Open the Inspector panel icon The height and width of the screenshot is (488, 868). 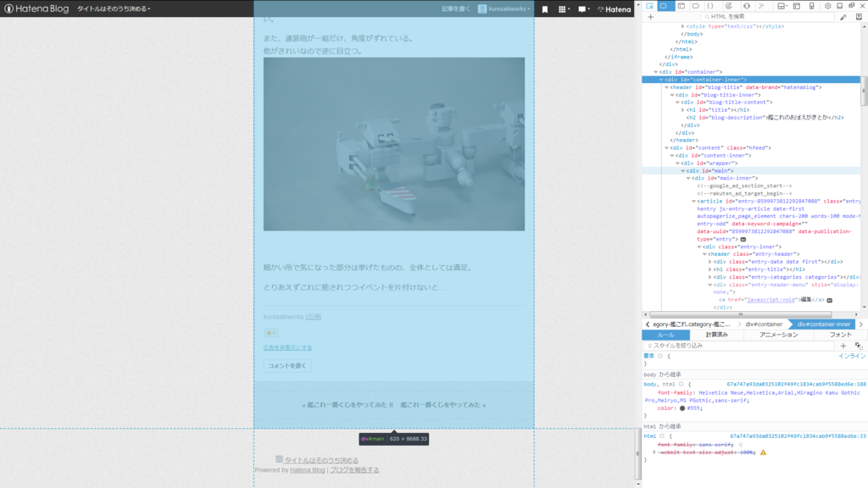[x=663, y=6]
